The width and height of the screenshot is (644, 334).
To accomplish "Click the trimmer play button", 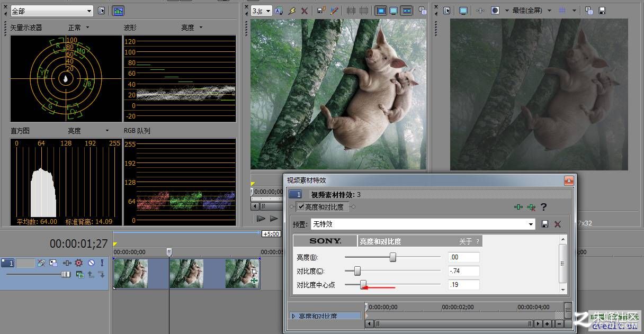I will (274, 218).
